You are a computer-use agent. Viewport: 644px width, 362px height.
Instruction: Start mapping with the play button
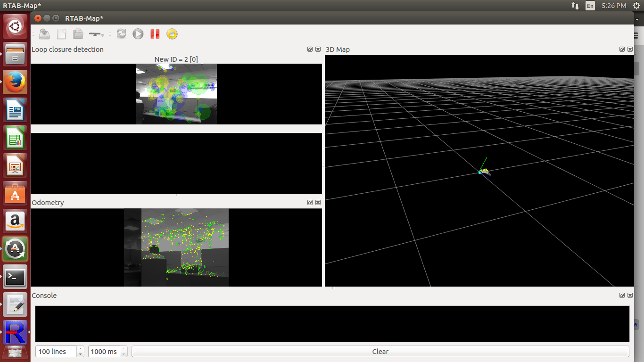138,34
